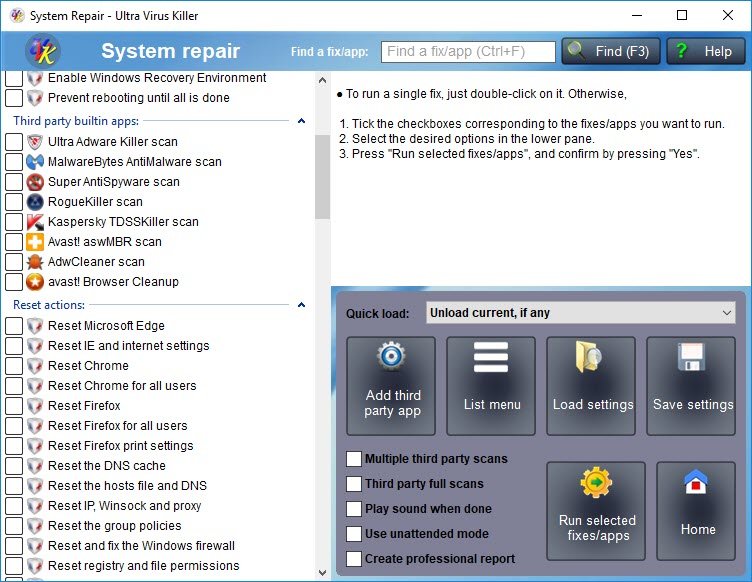Tick the Reset Chrome for all users checkbox

[14, 386]
